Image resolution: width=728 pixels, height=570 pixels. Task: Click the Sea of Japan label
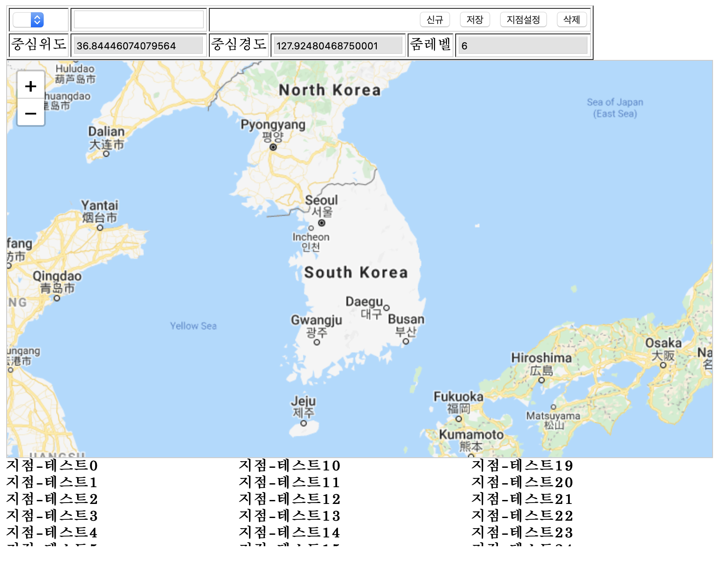pyautogui.click(x=615, y=108)
